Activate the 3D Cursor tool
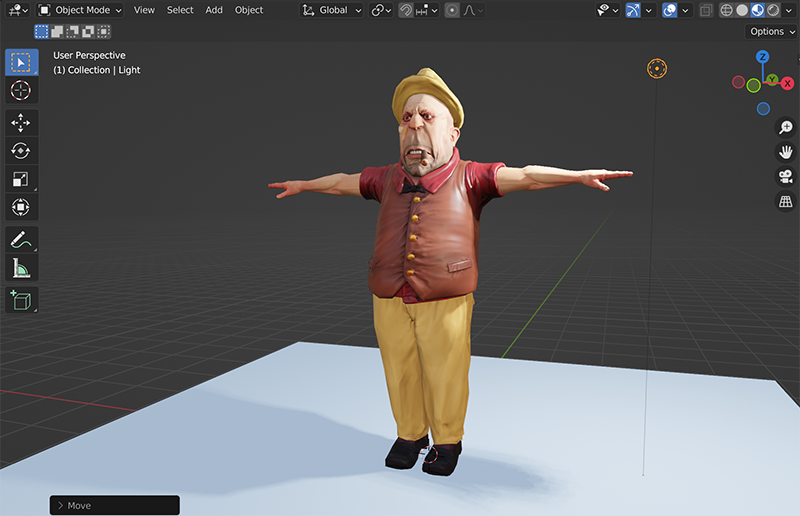 [21, 91]
